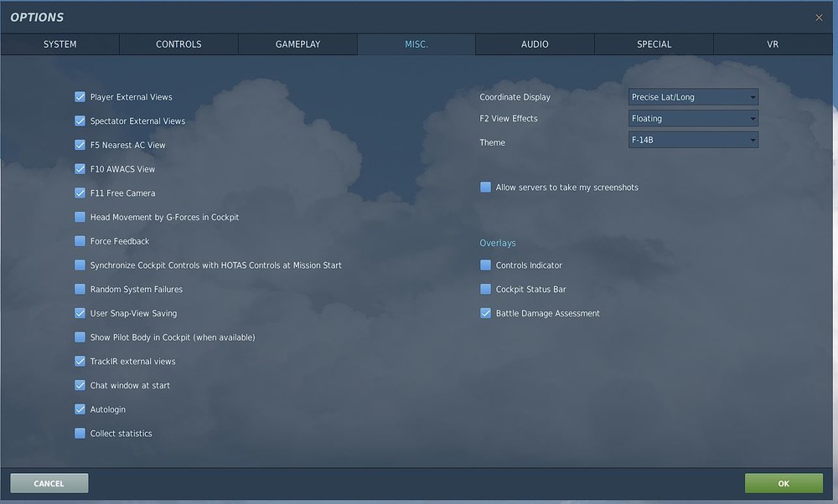Close the Options window with X
The height and width of the screenshot is (504, 838).
(819, 18)
